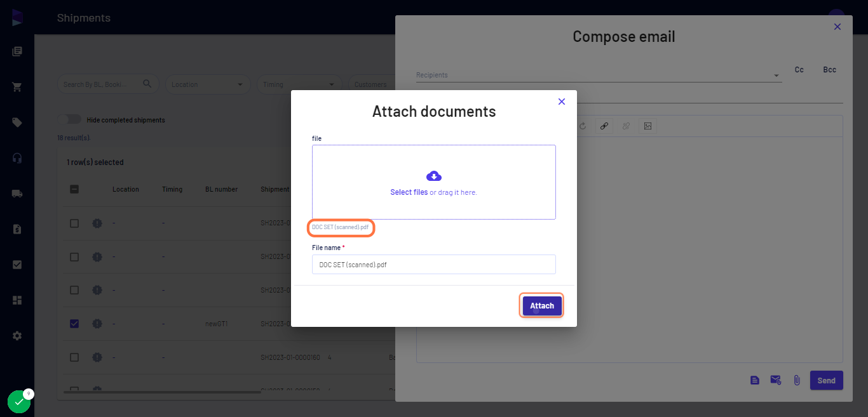Click the 1 row(s) selected text
The height and width of the screenshot is (417, 868).
coord(95,162)
